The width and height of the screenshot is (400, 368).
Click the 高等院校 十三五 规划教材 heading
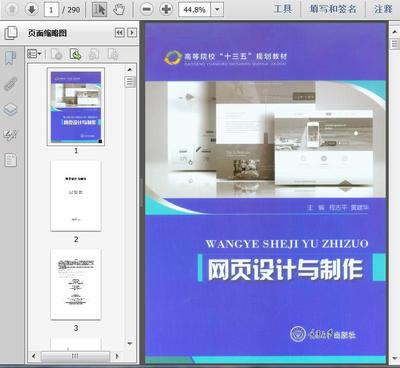(235, 56)
